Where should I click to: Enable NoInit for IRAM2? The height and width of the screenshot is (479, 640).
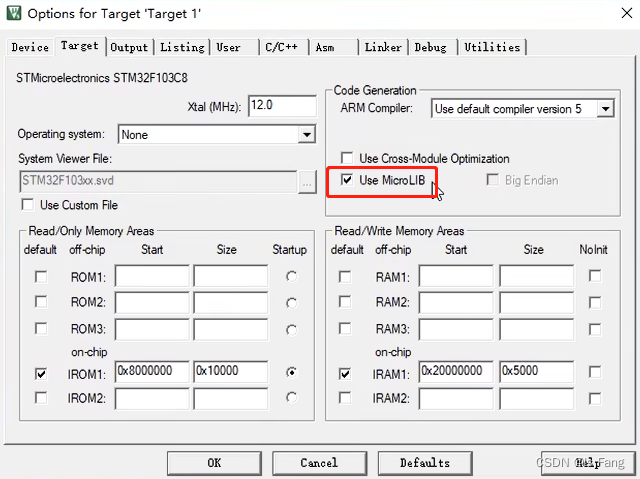pos(595,399)
